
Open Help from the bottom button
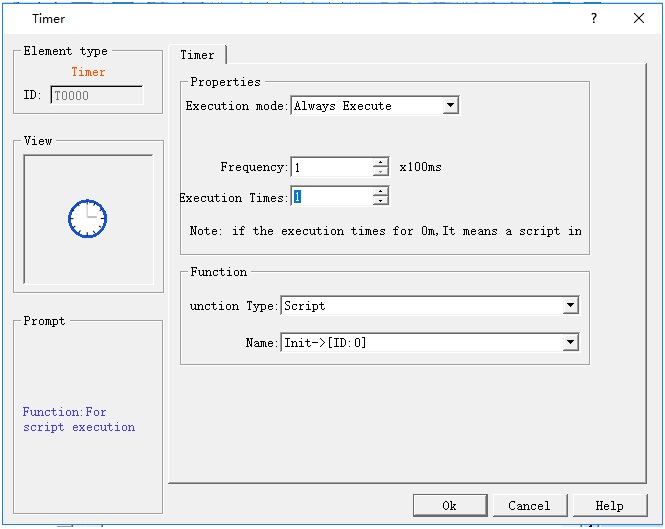click(609, 506)
